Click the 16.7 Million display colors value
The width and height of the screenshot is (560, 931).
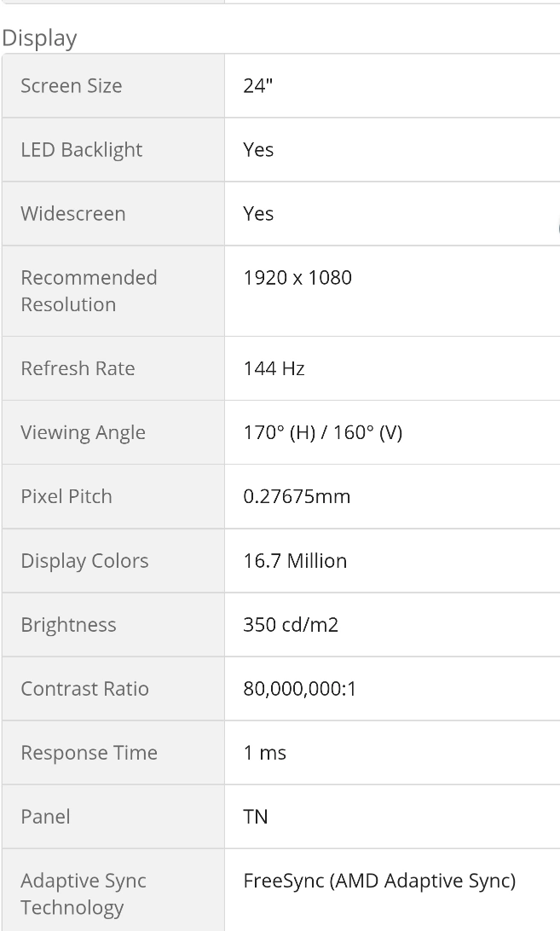tap(295, 560)
